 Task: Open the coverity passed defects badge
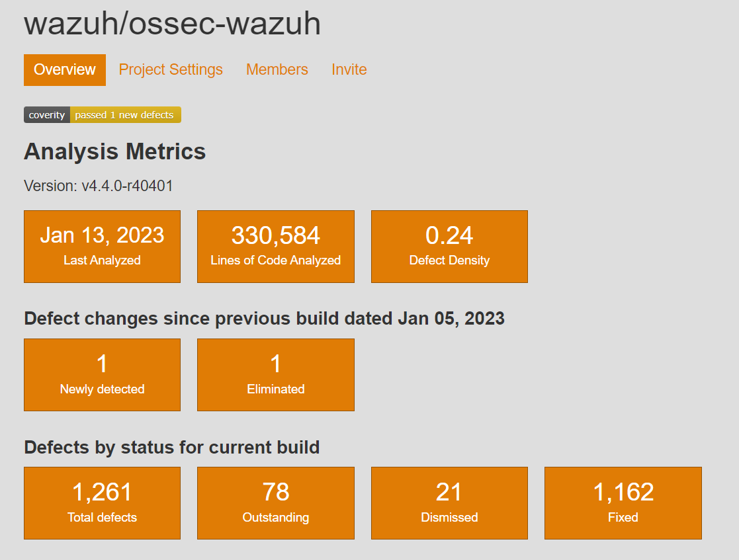click(x=102, y=114)
